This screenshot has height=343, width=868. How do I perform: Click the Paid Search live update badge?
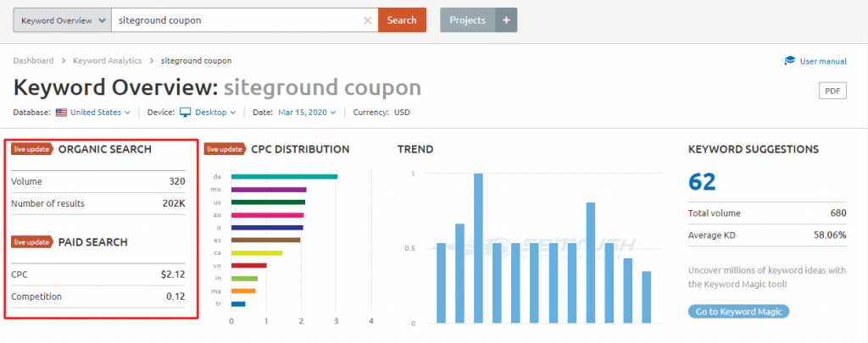pyautogui.click(x=32, y=241)
